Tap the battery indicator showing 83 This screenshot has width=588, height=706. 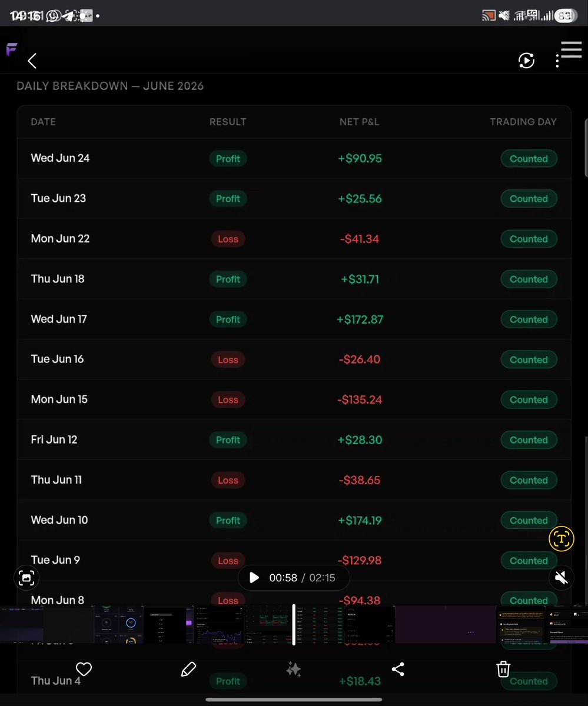point(564,16)
